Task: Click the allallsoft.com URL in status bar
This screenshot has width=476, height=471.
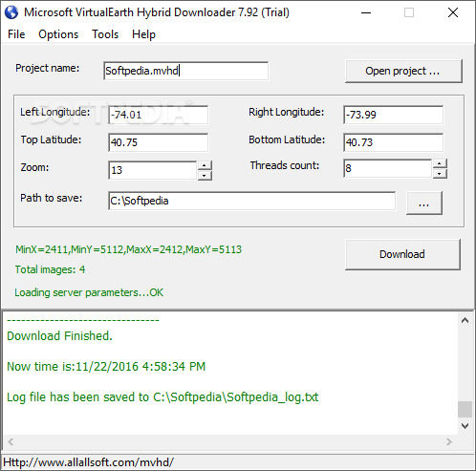Action: 88,462
